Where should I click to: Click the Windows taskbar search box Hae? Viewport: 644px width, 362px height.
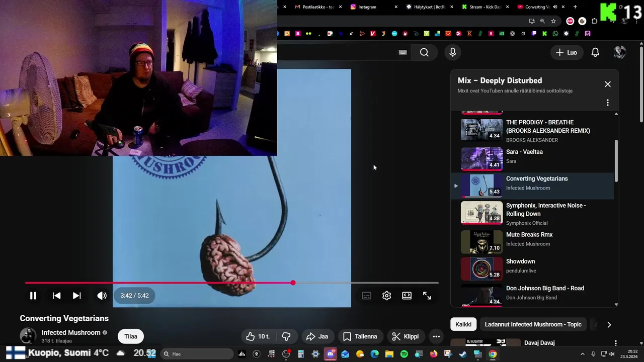point(197,354)
